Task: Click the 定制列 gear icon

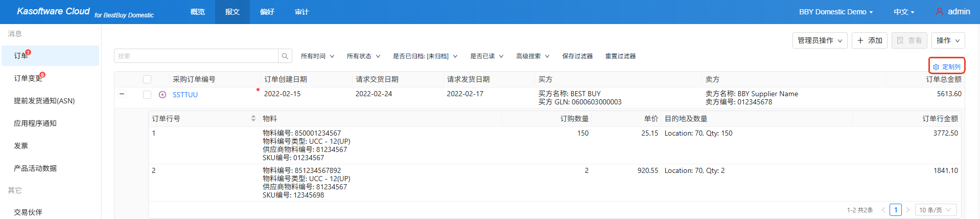Action: click(936, 67)
